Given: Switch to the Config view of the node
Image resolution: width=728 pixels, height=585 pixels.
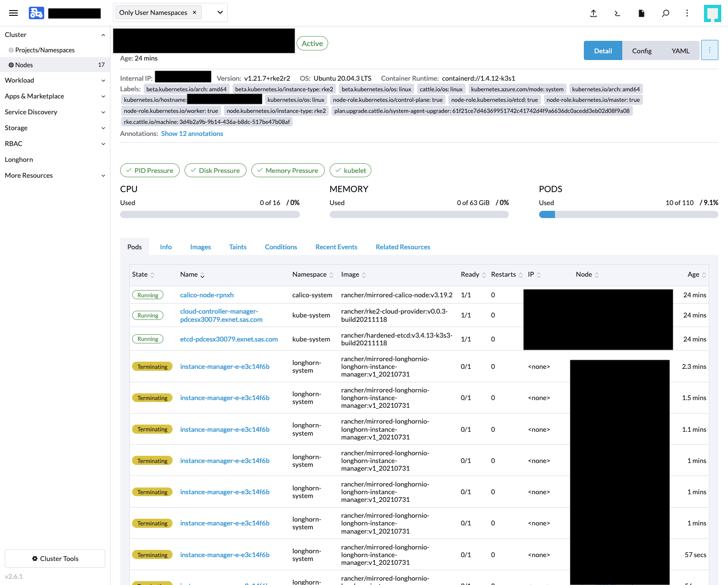Looking at the screenshot, I should pos(642,50).
